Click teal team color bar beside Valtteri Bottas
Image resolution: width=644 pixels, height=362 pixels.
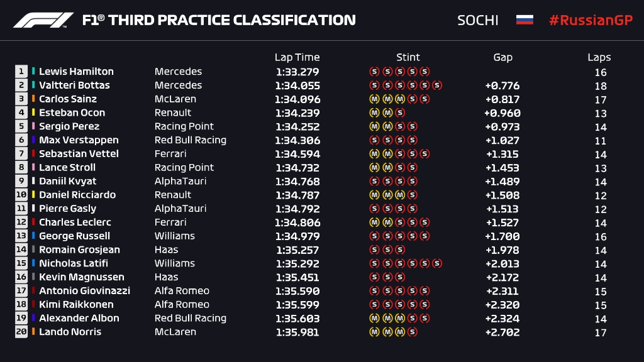[34, 85]
